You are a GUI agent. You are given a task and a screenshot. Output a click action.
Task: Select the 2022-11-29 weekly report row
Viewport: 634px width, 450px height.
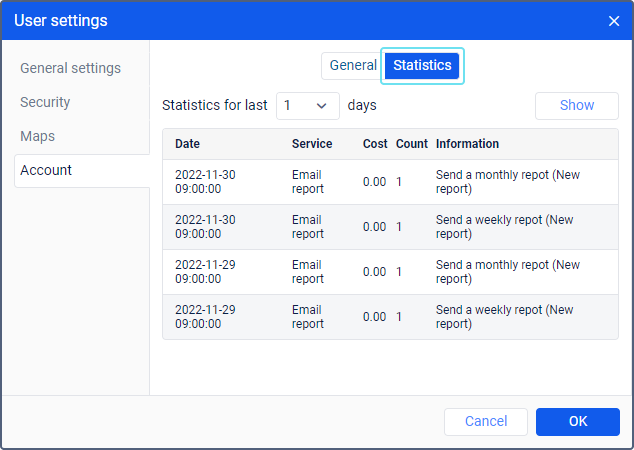click(x=390, y=317)
